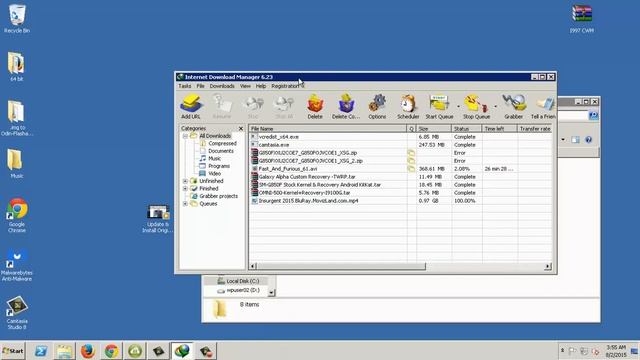Click the Add URL toolbar icon

tap(191, 107)
